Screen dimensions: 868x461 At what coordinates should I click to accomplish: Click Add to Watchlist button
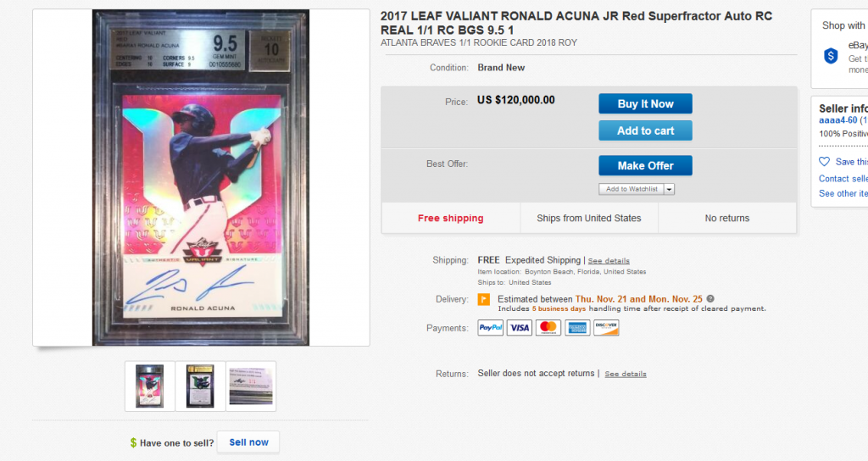[x=631, y=189]
